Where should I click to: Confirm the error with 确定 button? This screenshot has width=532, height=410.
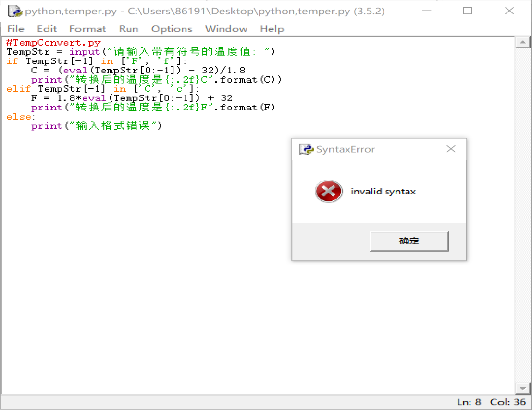click(x=409, y=241)
